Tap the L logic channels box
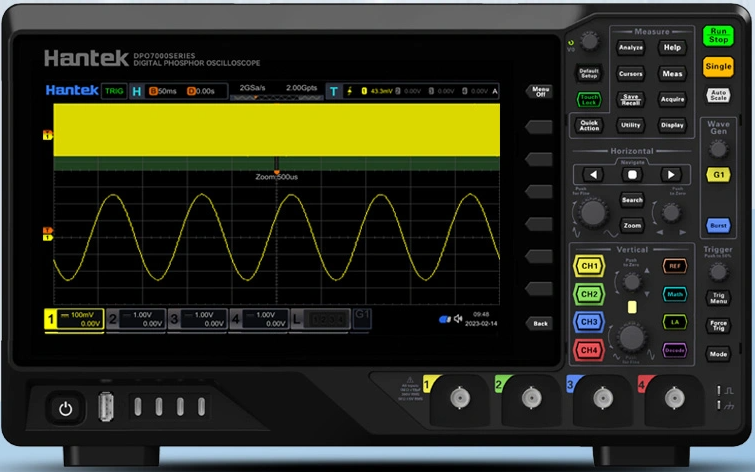This screenshot has height=472, width=755. coord(321,319)
